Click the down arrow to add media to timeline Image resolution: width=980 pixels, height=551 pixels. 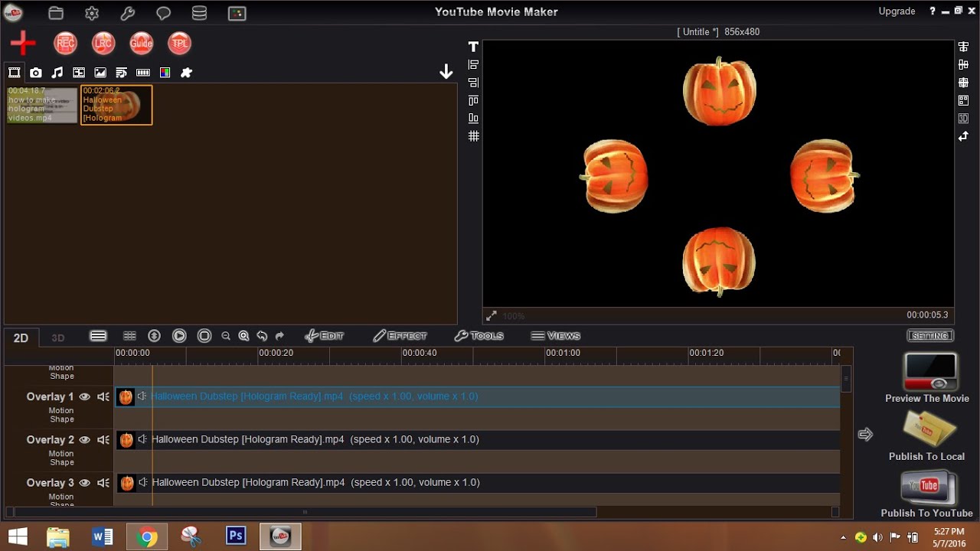coord(446,72)
